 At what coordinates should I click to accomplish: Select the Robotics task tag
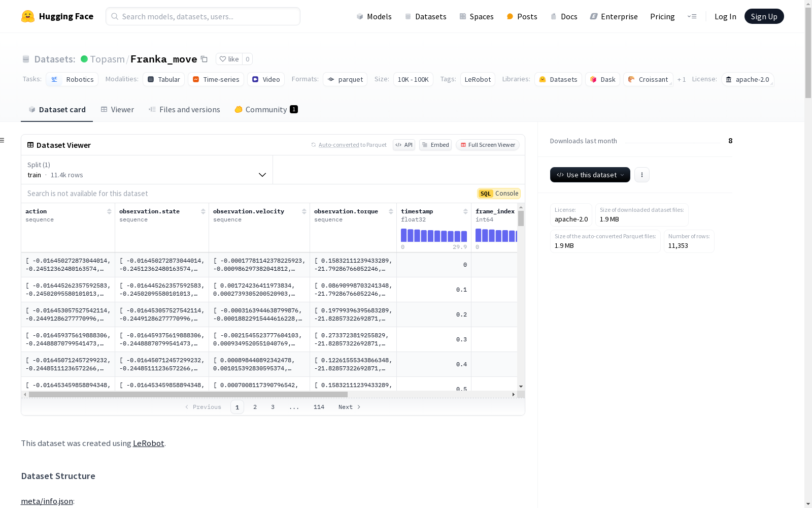(x=72, y=79)
